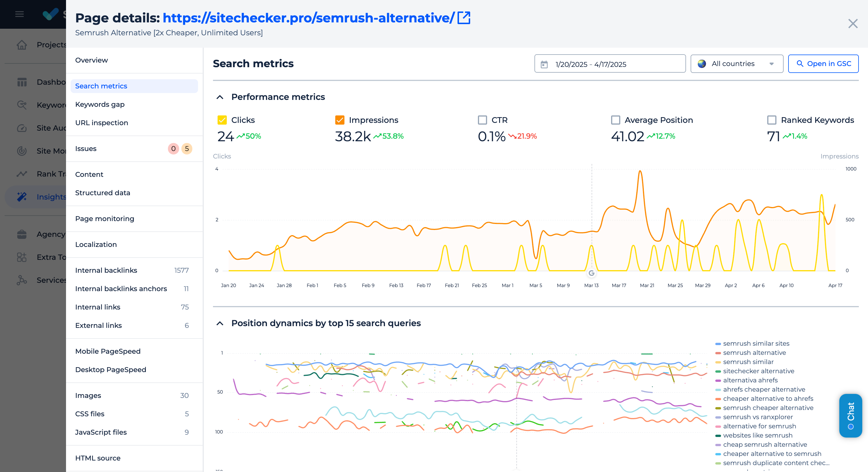Uncheck the Clicks metric checkbox
The height and width of the screenshot is (472, 868).
coord(222,120)
